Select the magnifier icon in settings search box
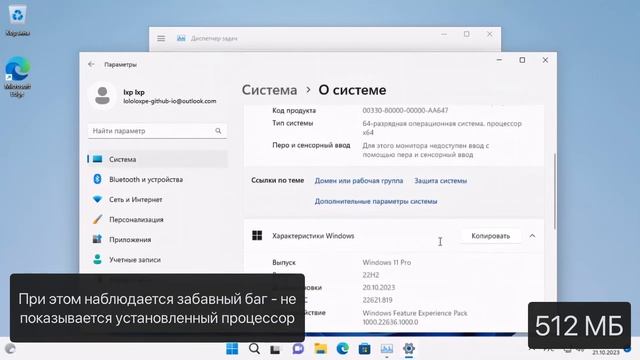This screenshot has width=640, height=360. click(218, 131)
